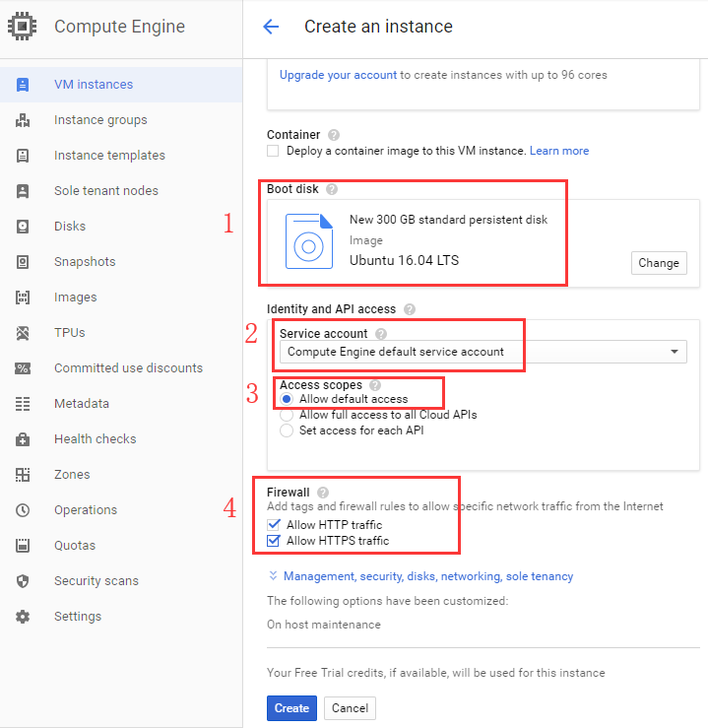Image resolution: width=708 pixels, height=728 pixels.
Task: Click the boot disk image icon
Action: [309, 241]
